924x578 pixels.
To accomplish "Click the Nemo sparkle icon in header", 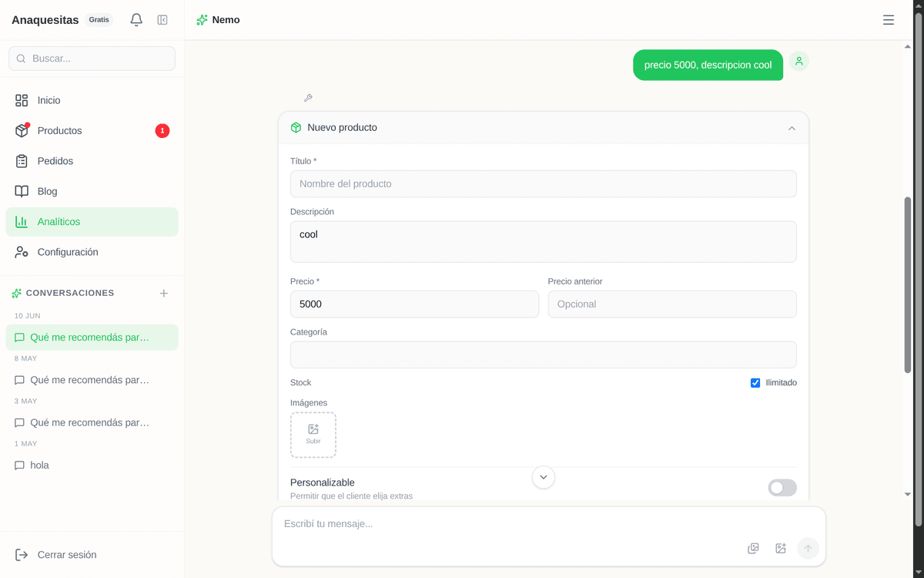I will coord(202,20).
